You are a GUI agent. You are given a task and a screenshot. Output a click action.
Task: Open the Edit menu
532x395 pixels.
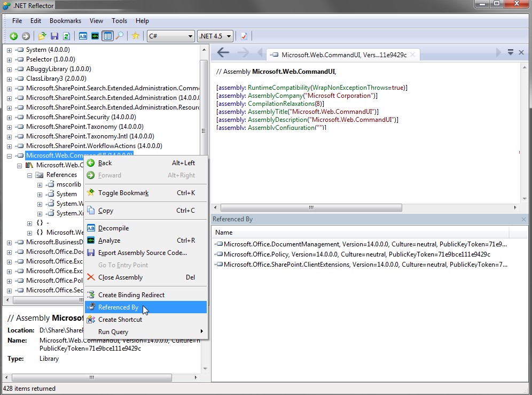(x=36, y=21)
